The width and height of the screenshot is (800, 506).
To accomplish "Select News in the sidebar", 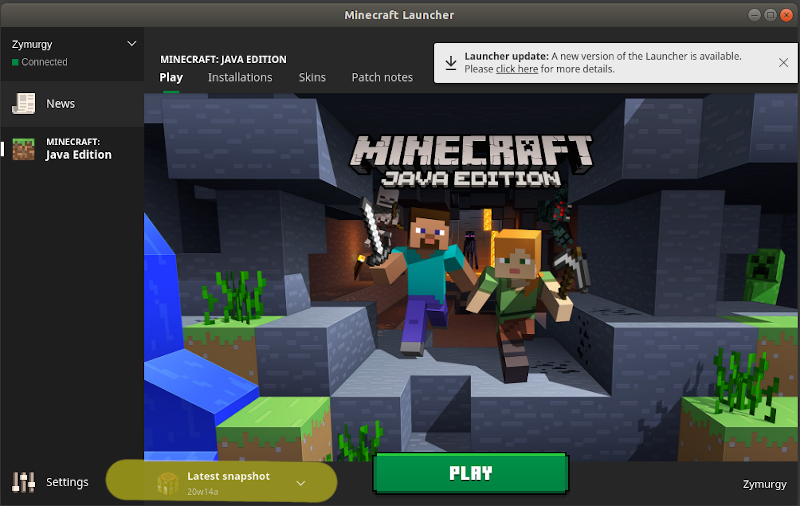I will [72, 104].
